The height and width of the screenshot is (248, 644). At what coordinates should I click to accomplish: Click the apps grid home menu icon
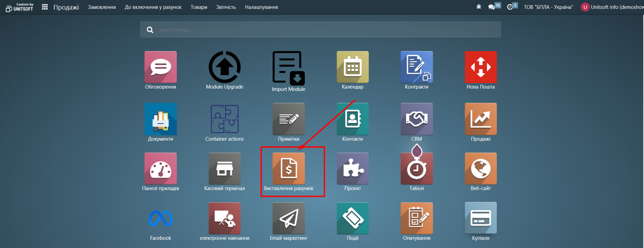coord(45,7)
